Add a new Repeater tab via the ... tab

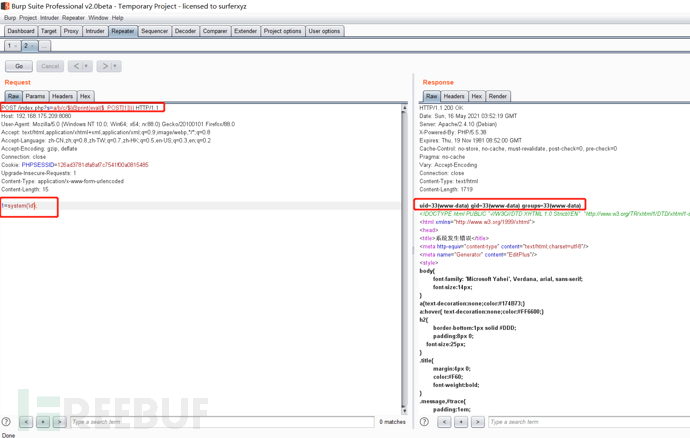tap(44, 46)
